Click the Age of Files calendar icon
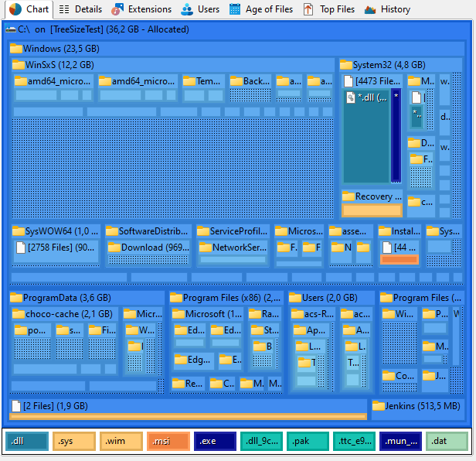This screenshot has width=476, height=461. [235, 9]
